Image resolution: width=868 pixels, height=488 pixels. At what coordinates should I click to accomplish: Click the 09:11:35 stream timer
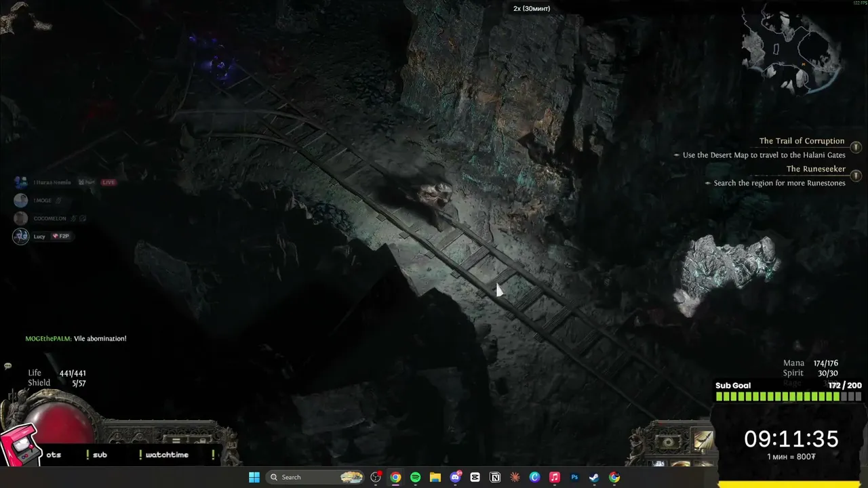(x=791, y=439)
